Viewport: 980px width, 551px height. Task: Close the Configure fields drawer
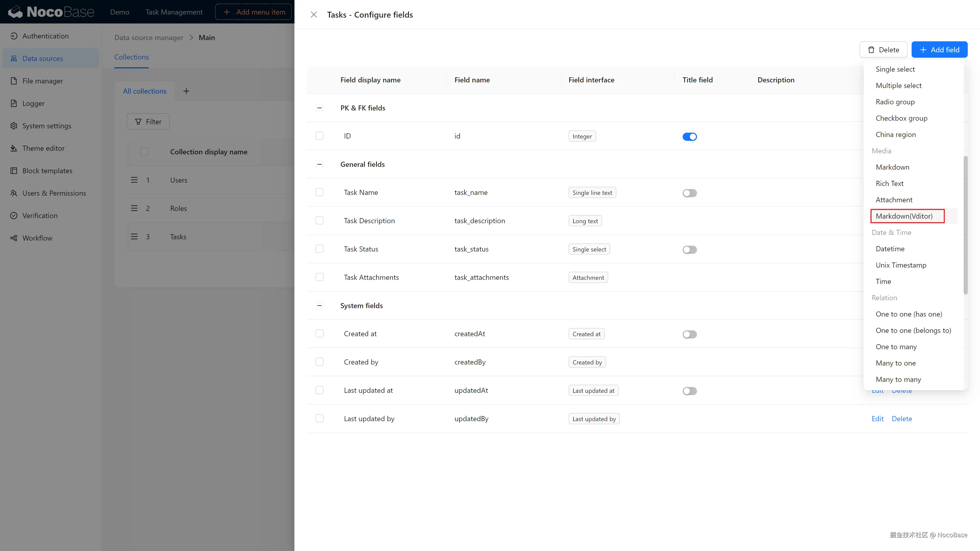(x=313, y=15)
